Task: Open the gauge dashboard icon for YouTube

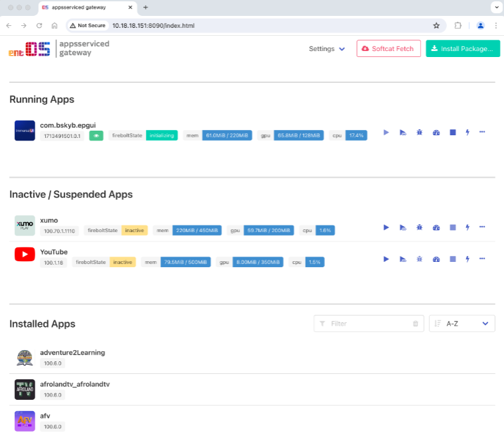Action: [436, 259]
